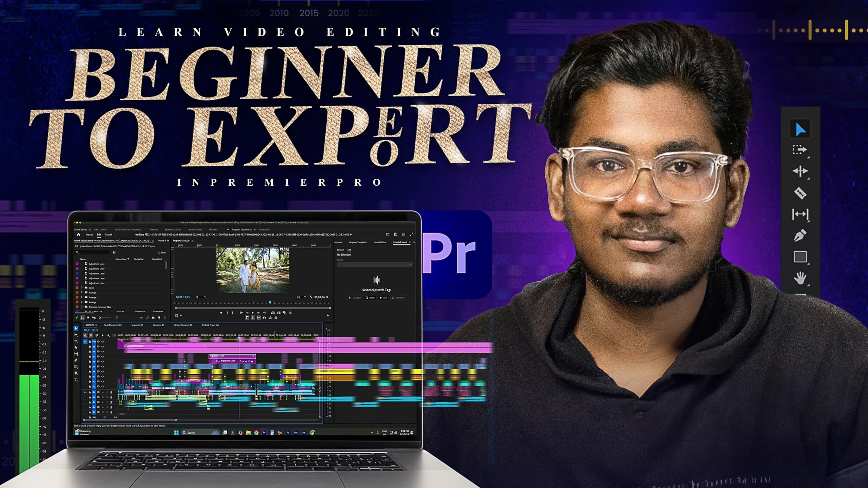Click the Music tag button
868x488 pixels.
coord(370,298)
